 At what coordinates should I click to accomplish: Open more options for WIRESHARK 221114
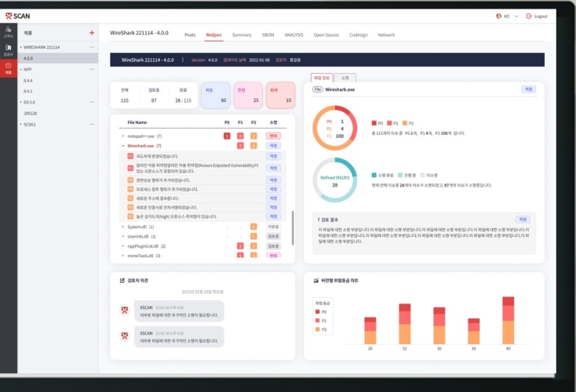pos(92,47)
